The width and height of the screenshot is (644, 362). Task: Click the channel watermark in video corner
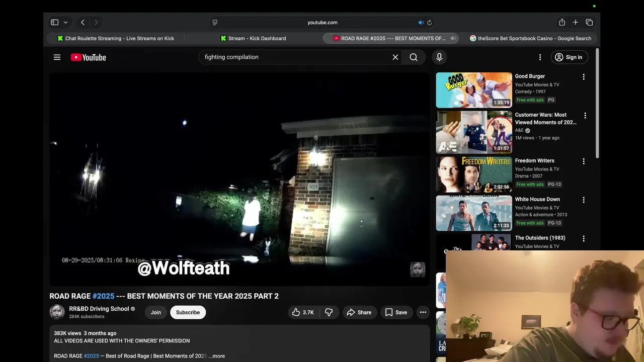(418, 269)
